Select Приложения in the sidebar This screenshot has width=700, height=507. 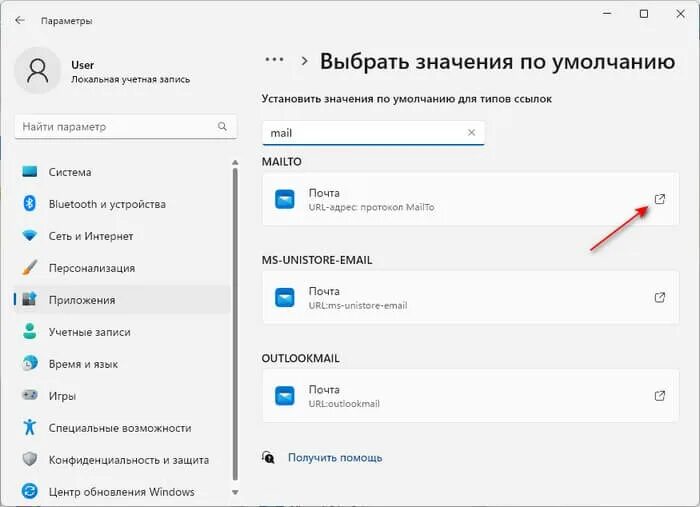(x=121, y=300)
